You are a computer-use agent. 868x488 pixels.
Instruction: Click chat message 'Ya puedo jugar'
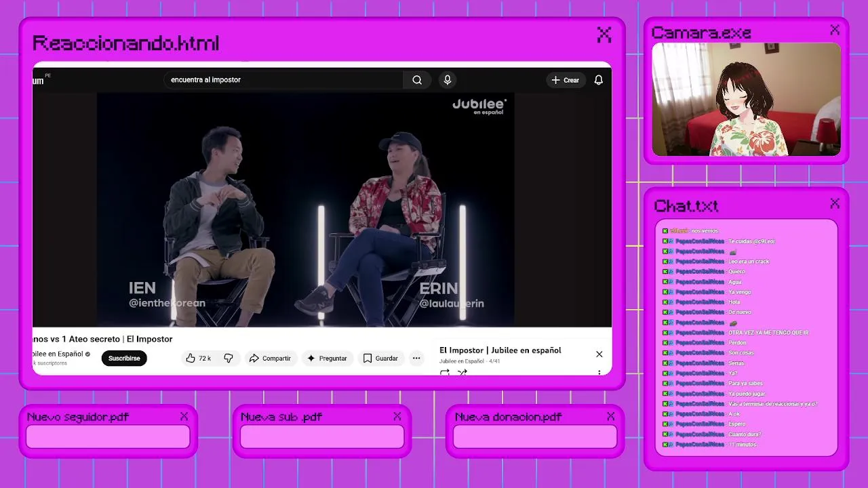tap(745, 394)
